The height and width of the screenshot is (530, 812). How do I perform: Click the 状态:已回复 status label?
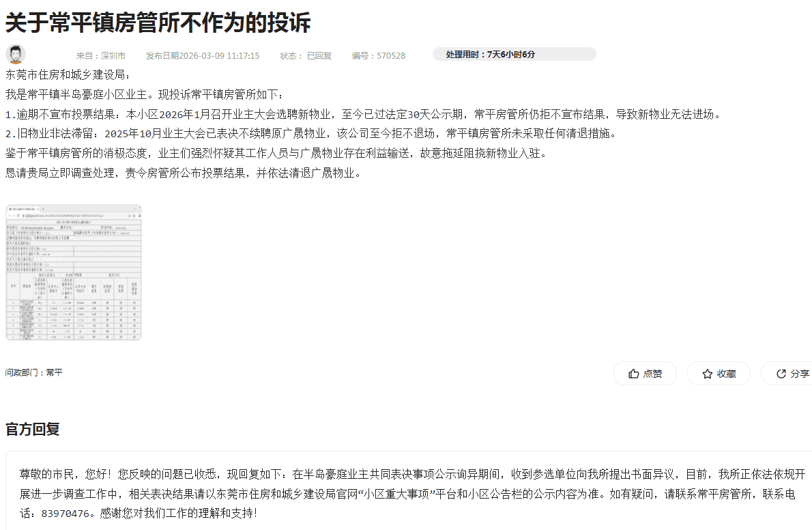coord(306,56)
